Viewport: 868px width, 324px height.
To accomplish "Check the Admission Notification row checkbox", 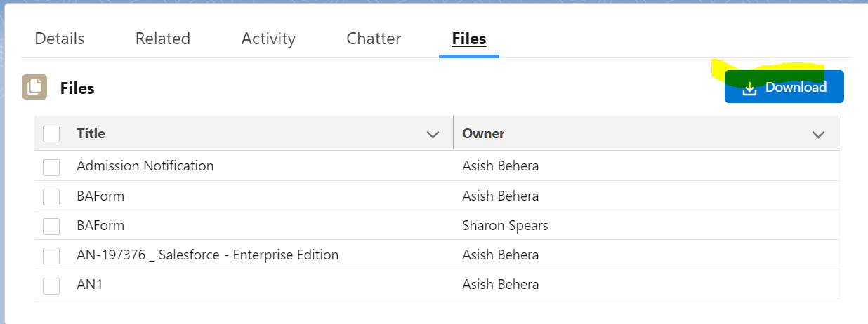I will click(x=51, y=167).
